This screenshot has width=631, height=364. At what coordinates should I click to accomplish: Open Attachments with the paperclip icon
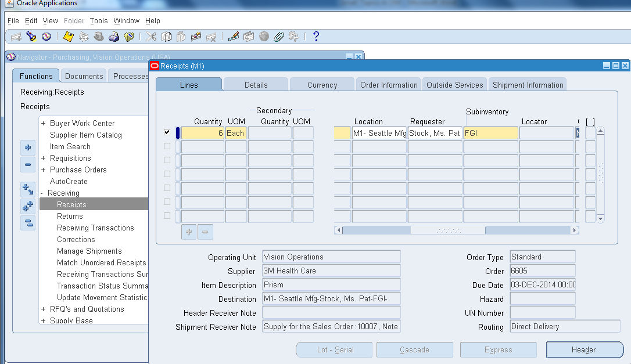point(279,37)
